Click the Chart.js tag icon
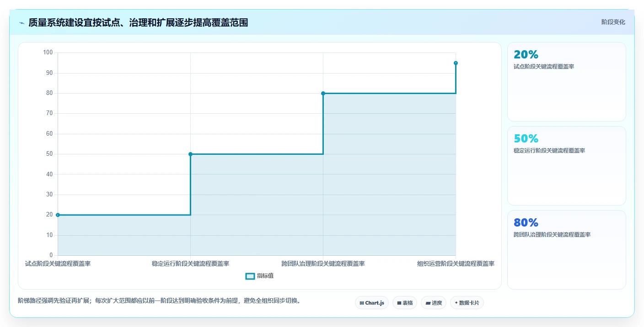Viewport: 644px width, 327px height. 362,303
